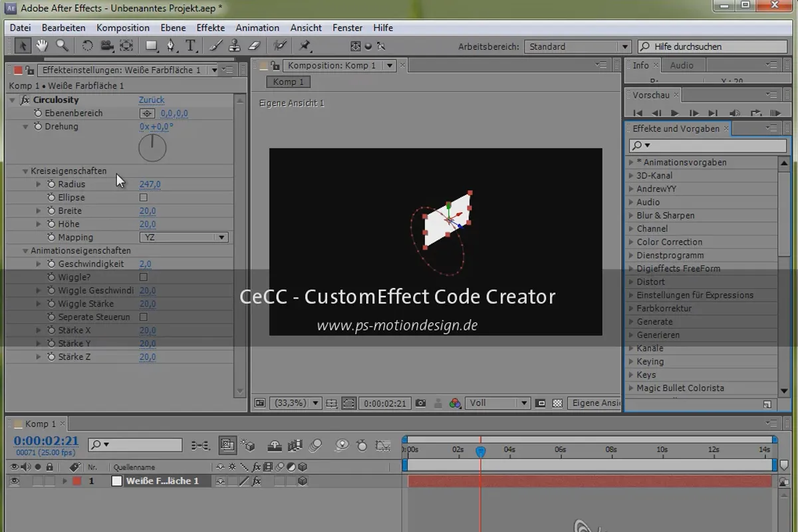Image resolution: width=798 pixels, height=532 pixels.
Task: Open the Voll resolution dropdown
Action: pos(497,403)
